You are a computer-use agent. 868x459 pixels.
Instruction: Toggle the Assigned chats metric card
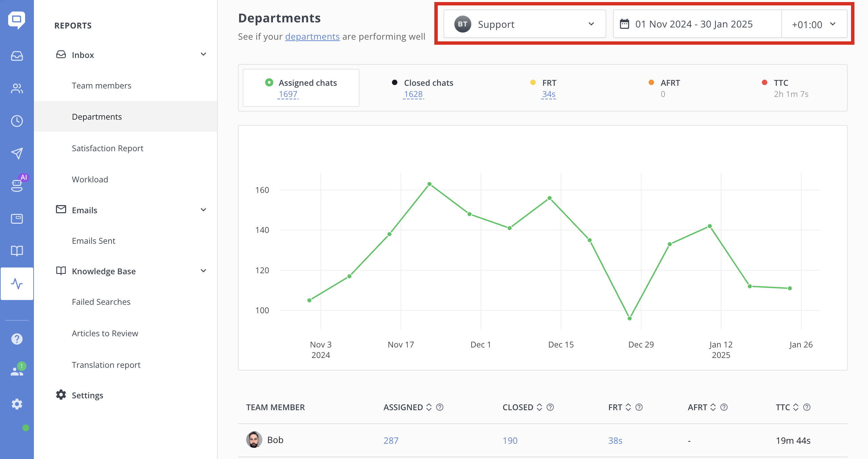click(x=301, y=88)
